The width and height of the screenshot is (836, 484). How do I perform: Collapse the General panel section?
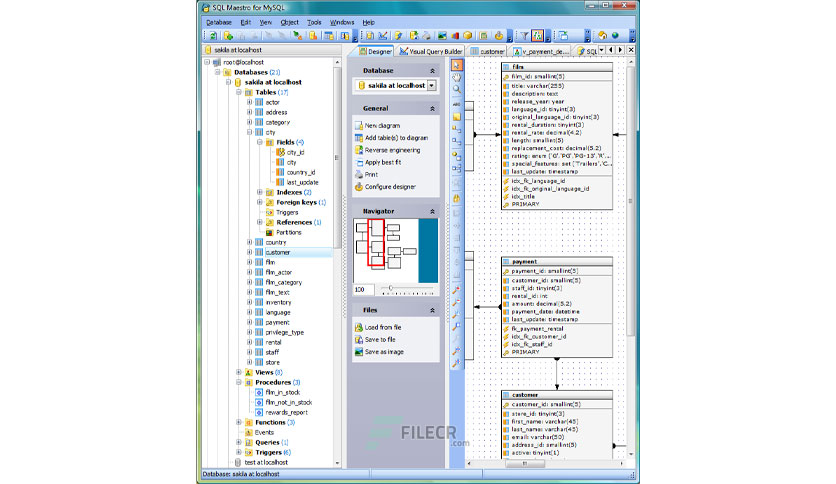[x=432, y=109]
